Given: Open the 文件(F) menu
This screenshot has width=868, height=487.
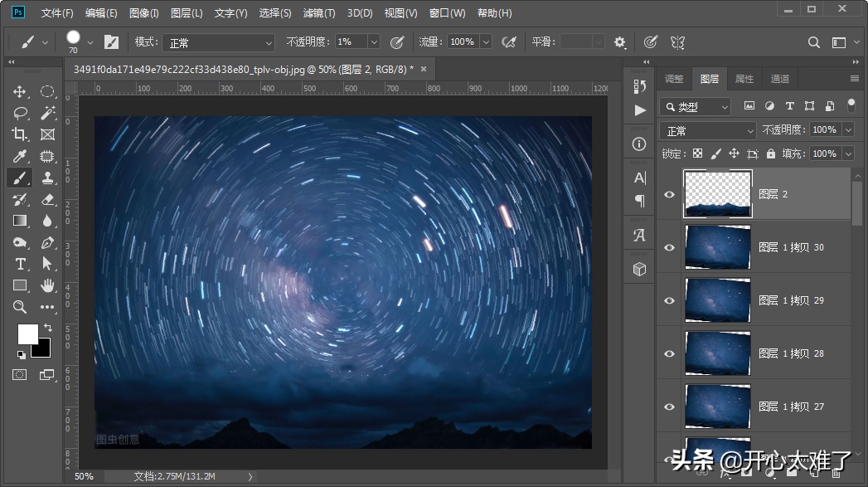Looking at the screenshot, I should (57, 12).
